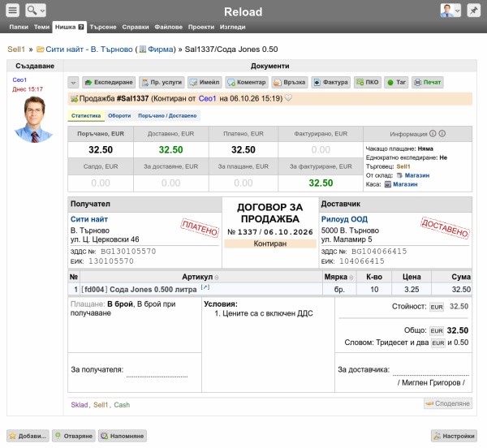This screenshot has height=448, width=487.
Task: Open the Сити найт recipient link
Action: tap(89, 219)
